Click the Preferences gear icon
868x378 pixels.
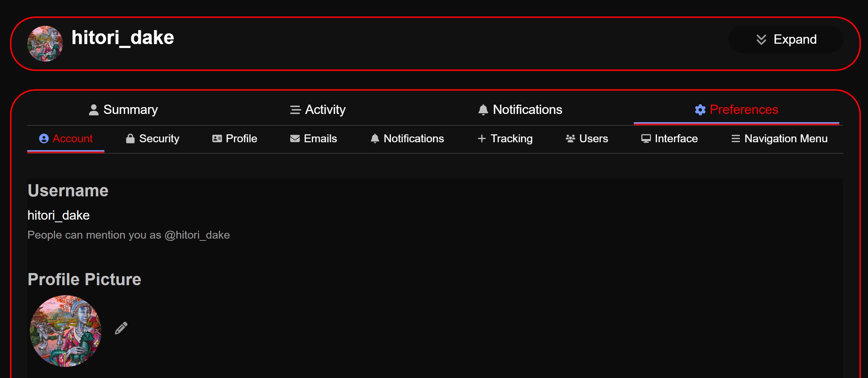click(x=700, y=110)
